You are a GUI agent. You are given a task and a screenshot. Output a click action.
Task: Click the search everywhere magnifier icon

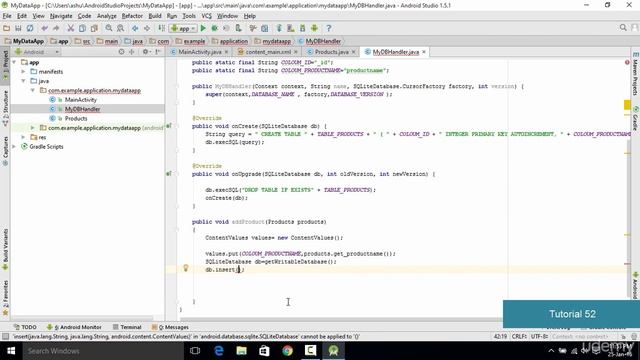coord(623,28)
